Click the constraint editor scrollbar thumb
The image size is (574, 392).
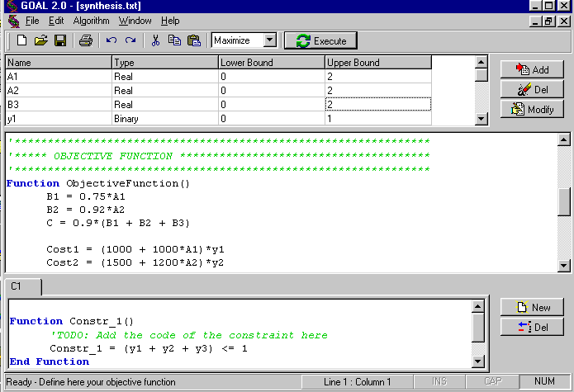point(477,327)
